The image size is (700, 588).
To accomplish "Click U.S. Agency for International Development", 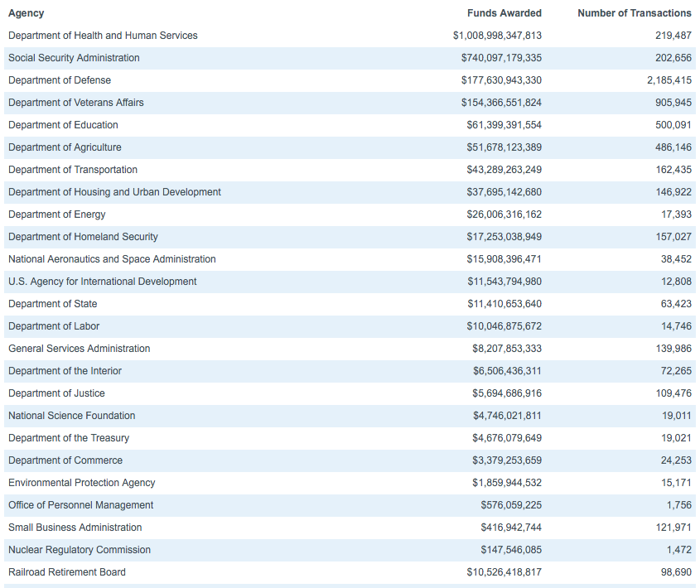I will (102, 282).
